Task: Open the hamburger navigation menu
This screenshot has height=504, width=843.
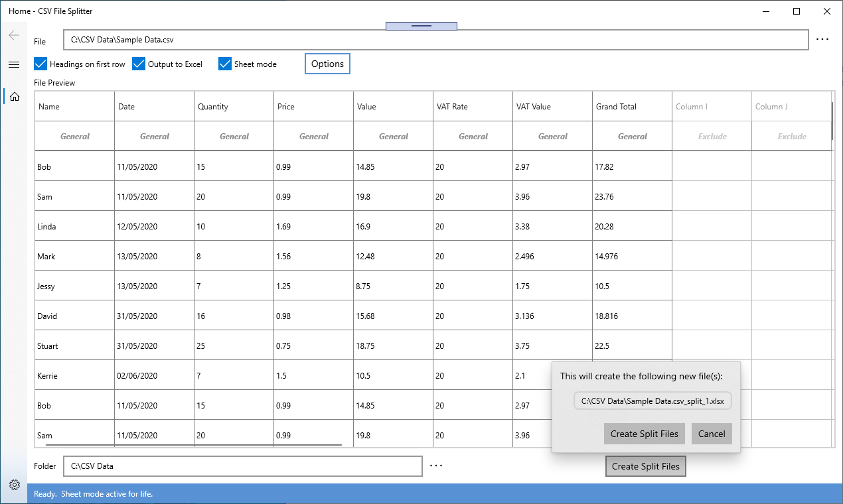Action: pos(13,64)
